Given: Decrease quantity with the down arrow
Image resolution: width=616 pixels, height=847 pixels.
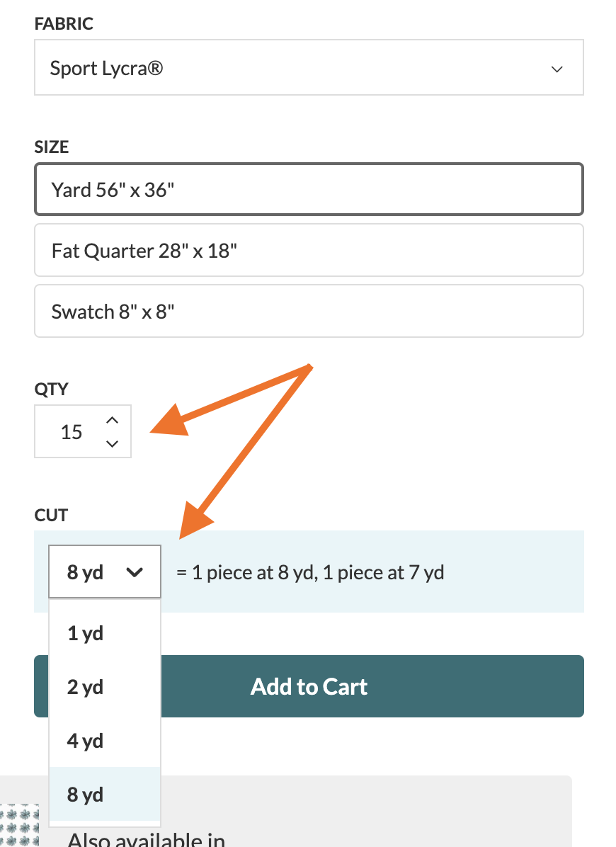Looking at the screenshot, I should pos(112,443).
